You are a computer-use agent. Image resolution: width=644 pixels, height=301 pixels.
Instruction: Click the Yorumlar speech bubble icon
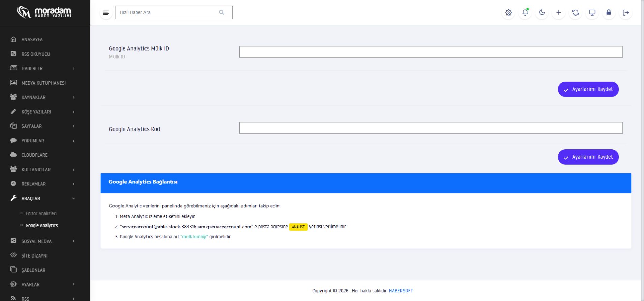pos(13,140)
